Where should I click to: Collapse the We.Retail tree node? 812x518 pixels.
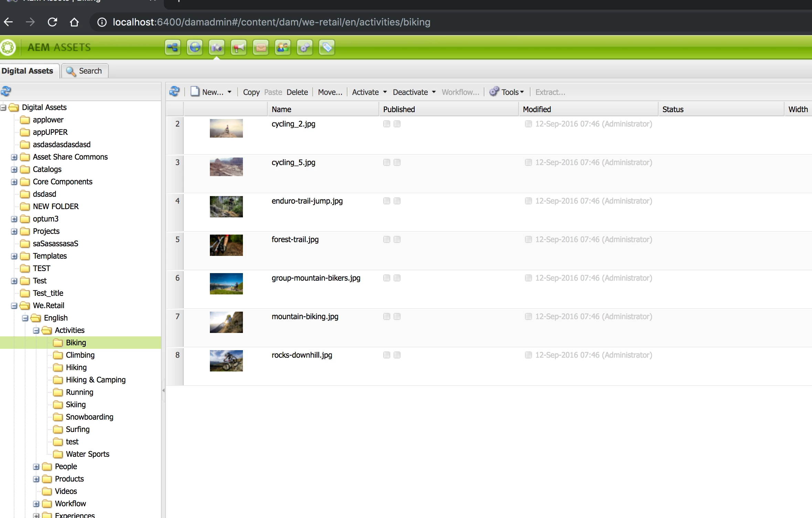pos(14,306)
